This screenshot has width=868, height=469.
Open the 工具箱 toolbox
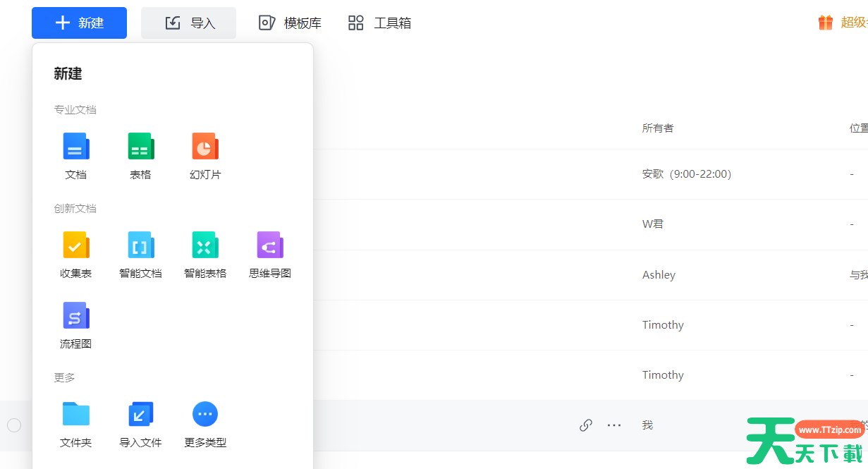point(379,23)
